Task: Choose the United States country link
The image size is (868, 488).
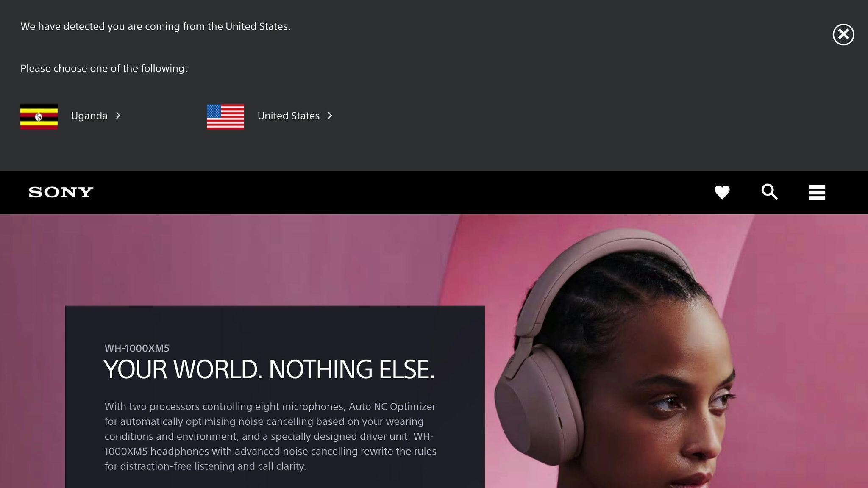Action: tap(289, 116)
